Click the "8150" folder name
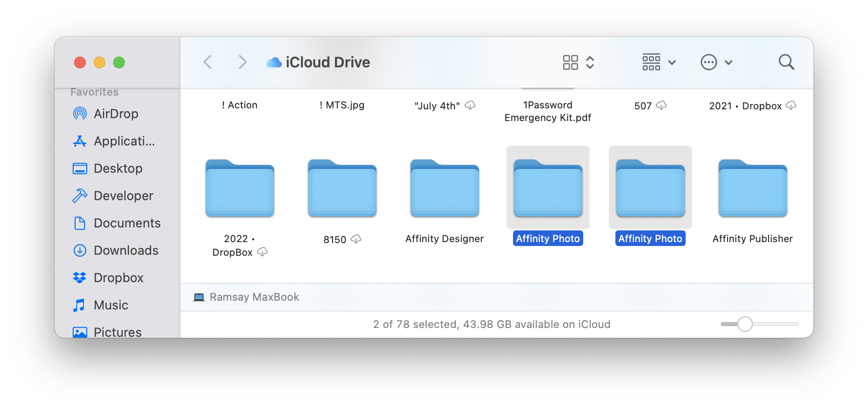Image resolution: width=868 pixels, height=410 pixels. pyautogui.click(x=335, y=240)
